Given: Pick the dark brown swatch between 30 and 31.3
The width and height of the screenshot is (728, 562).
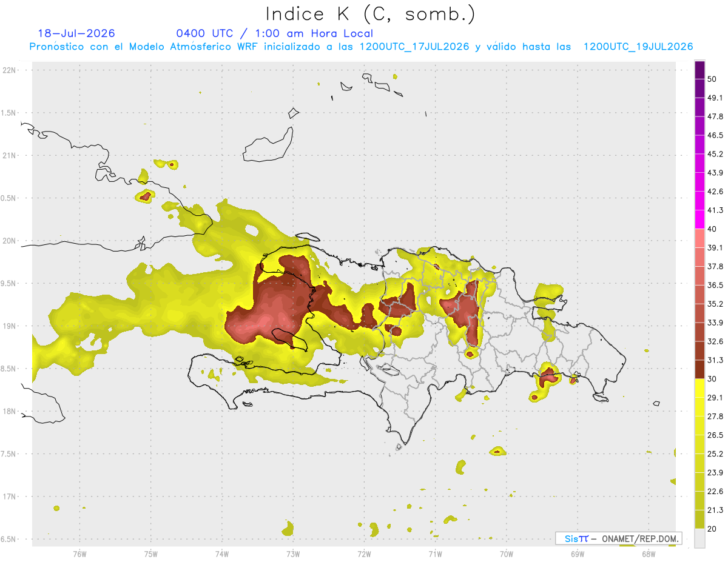Looking at the screenshot, I should [699, 369].
